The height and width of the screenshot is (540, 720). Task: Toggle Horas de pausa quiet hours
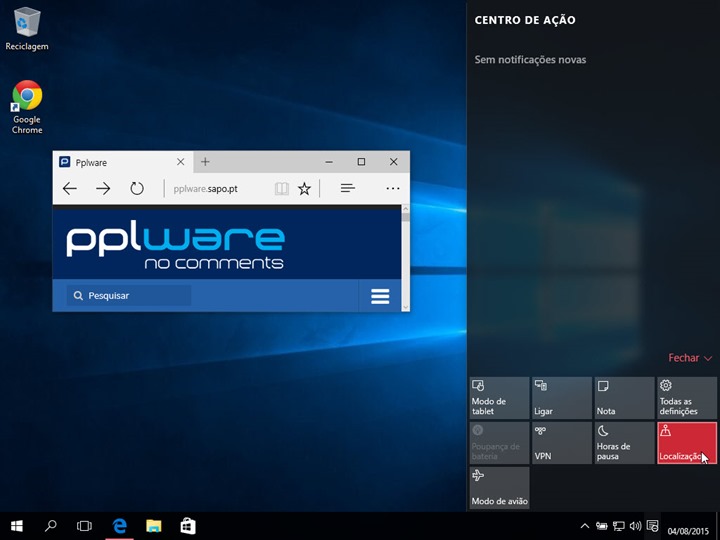624,443
